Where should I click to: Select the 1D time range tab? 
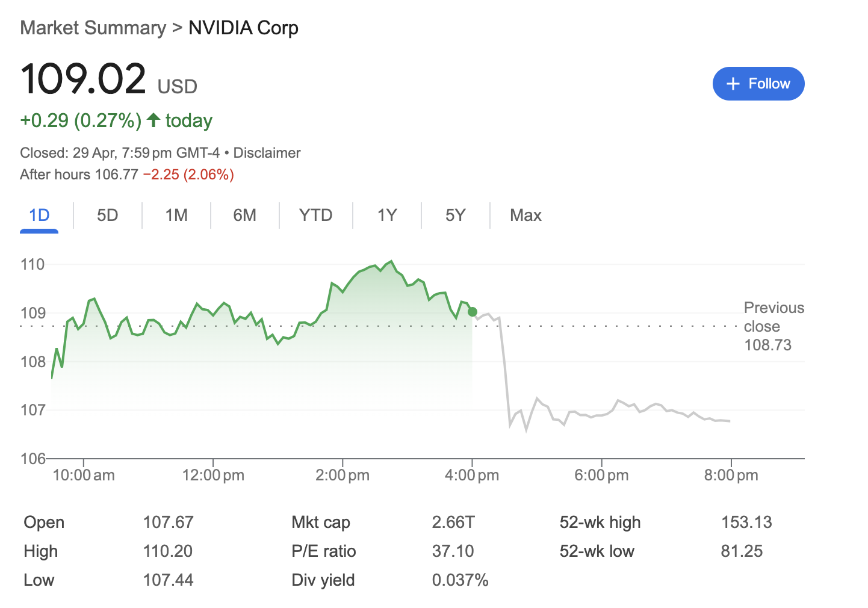click(39, 216)
